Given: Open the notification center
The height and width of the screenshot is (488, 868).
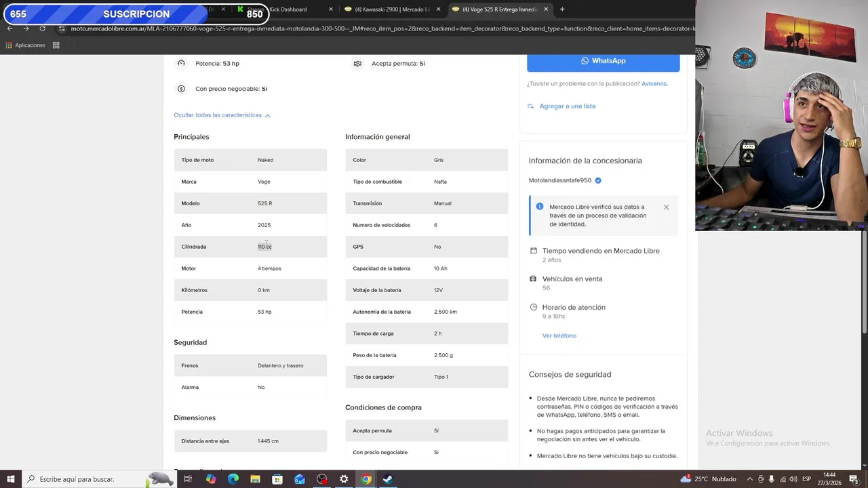Looking at the screenshot, I should tap(854, 479).
